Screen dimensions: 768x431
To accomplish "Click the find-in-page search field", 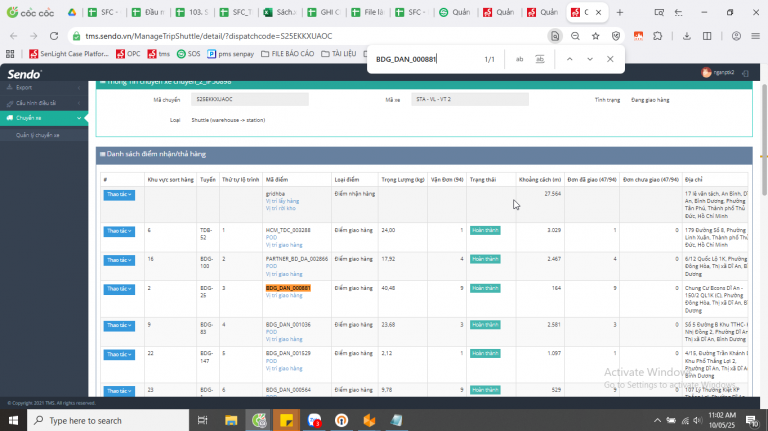I will (x=426, y=59).
